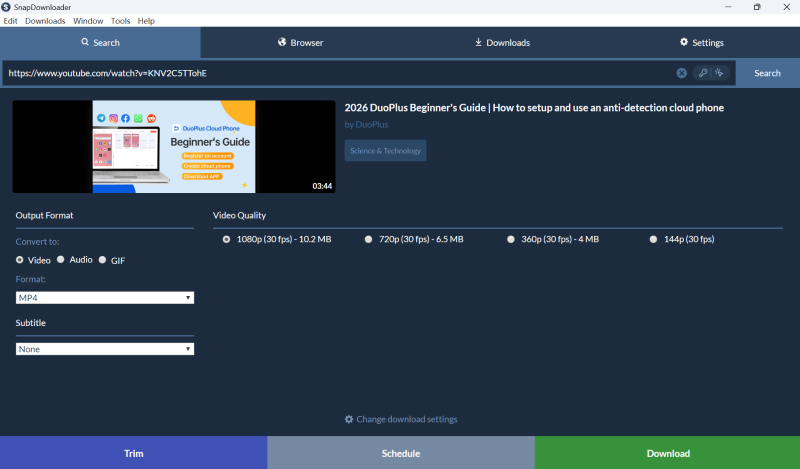Open the MP4 format dropdown
The image size is (800, 469).
pyautogui.click(x=105, y=298)
